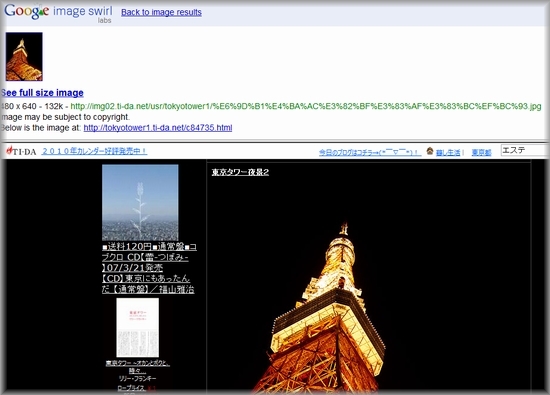Open the 東京タワー オカンとボクと book link

click(138, 367)
